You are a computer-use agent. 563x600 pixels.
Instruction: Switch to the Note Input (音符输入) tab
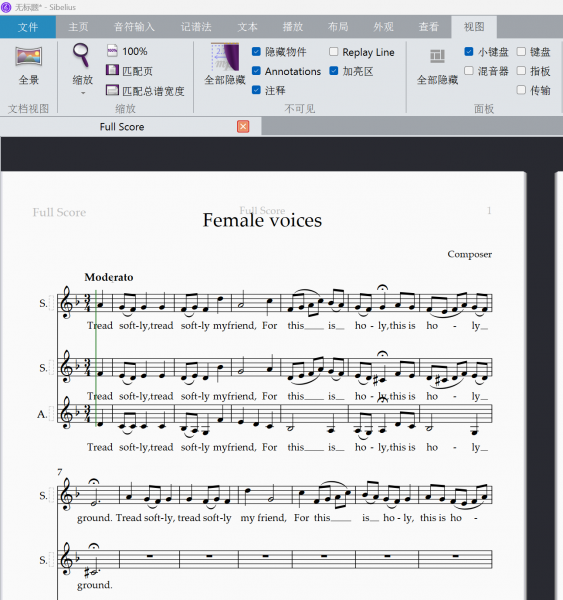click(134, 27)
